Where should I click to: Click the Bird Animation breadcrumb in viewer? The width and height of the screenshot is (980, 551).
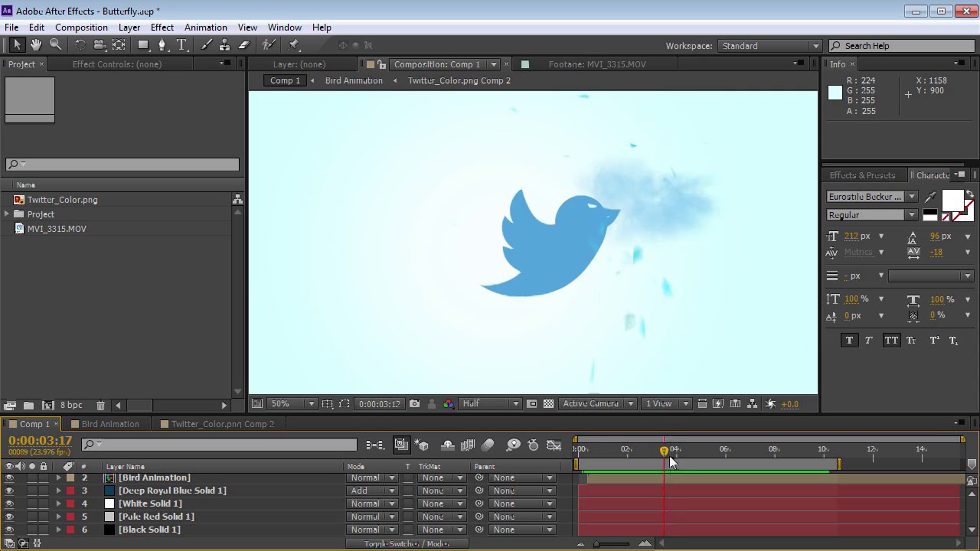click(354, 80)
